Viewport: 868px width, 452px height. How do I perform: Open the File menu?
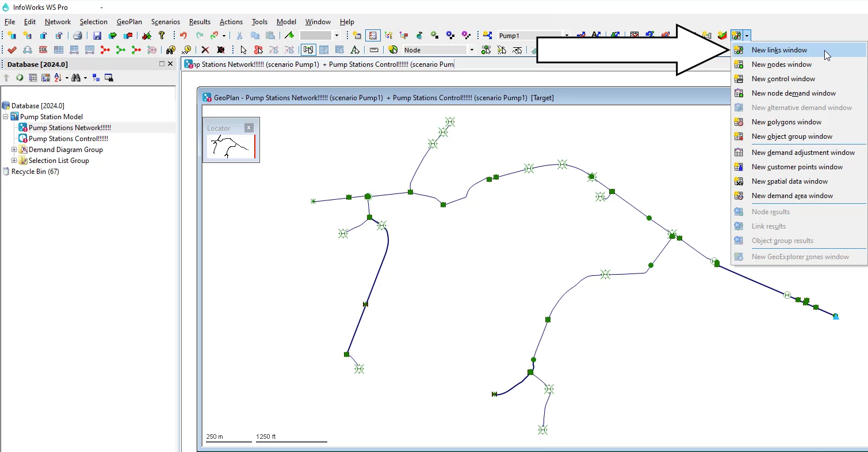click(x=10, y=22)
